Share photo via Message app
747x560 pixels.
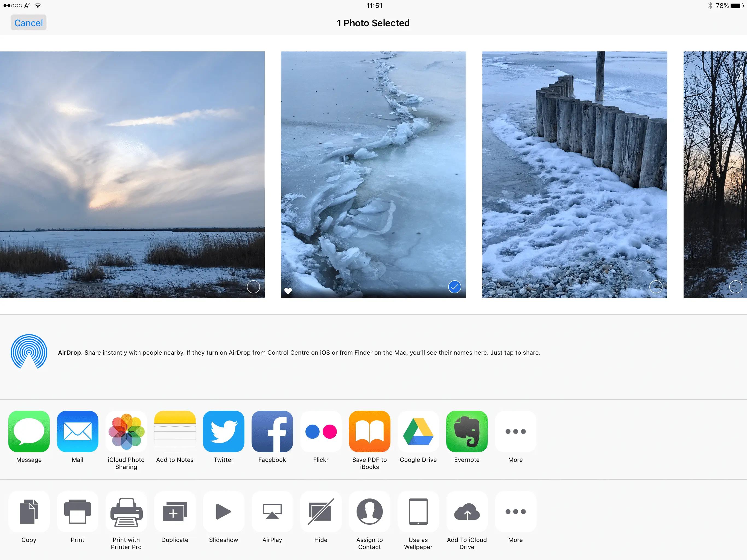[x=29, y=431]
